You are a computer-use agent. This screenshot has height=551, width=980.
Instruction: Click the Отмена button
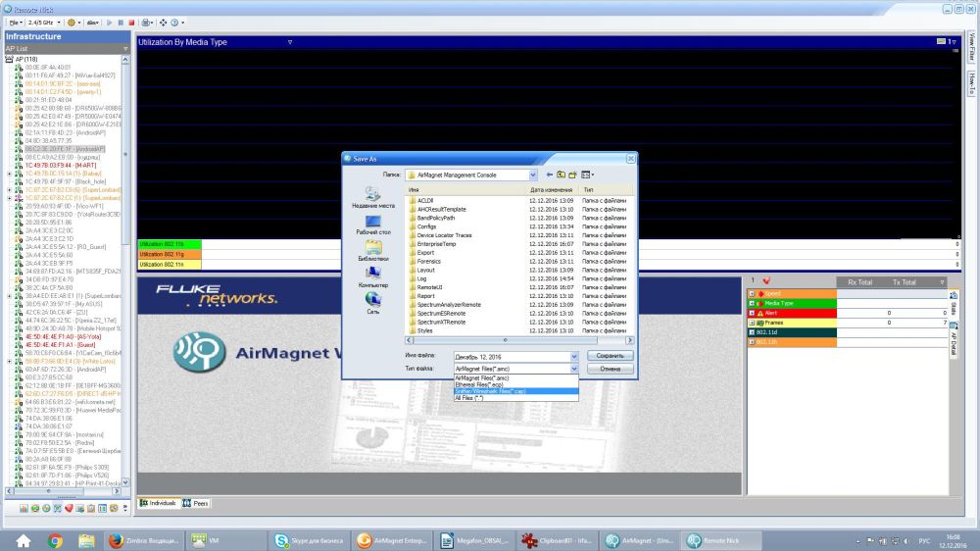(x=610, y=370)
